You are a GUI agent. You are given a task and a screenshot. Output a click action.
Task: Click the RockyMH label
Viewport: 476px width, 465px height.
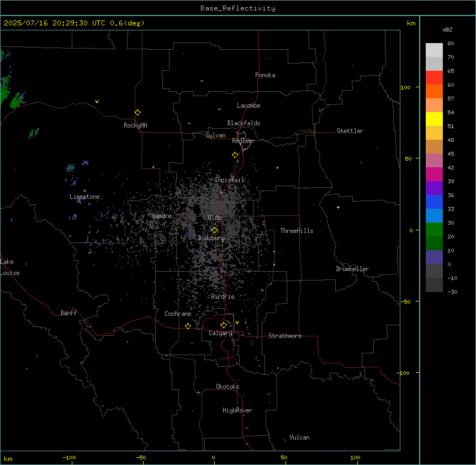[x=135, y=125]
